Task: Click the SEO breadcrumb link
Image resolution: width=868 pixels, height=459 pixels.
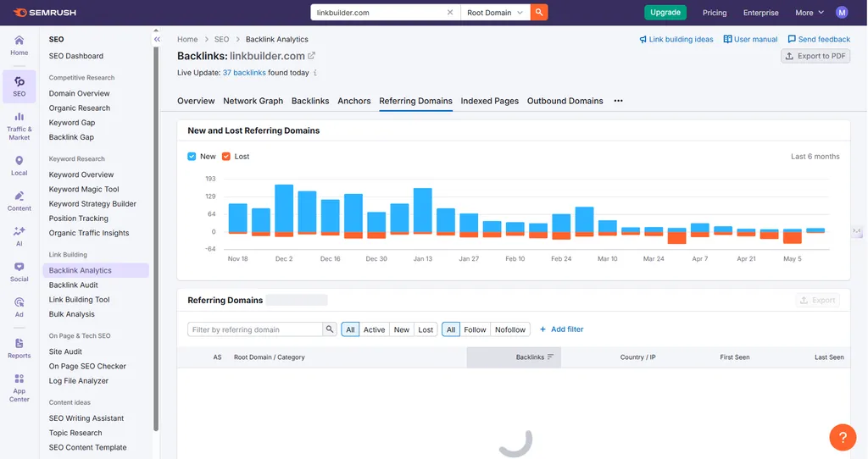Action: click(221, 39)
